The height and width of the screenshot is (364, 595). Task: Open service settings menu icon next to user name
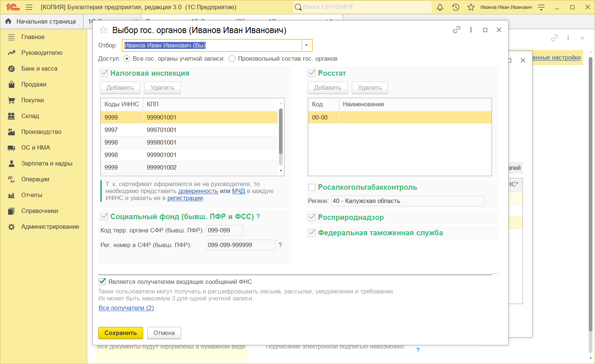(x=541, y=7)
